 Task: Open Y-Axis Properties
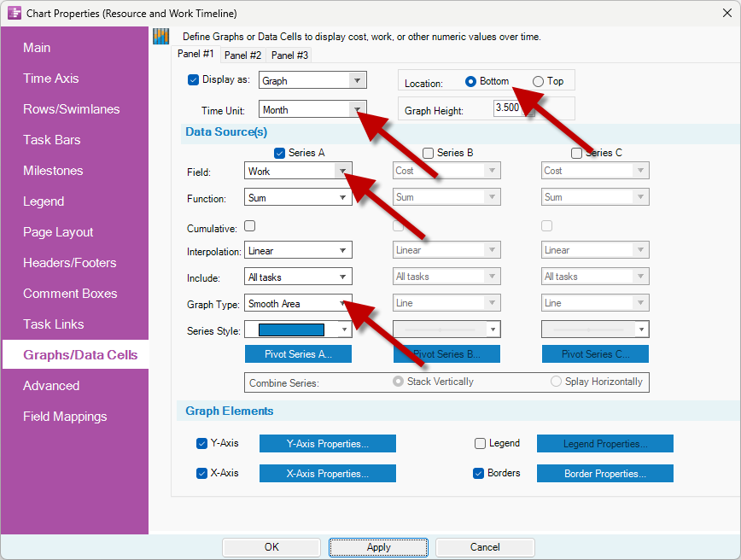(327, 444)
